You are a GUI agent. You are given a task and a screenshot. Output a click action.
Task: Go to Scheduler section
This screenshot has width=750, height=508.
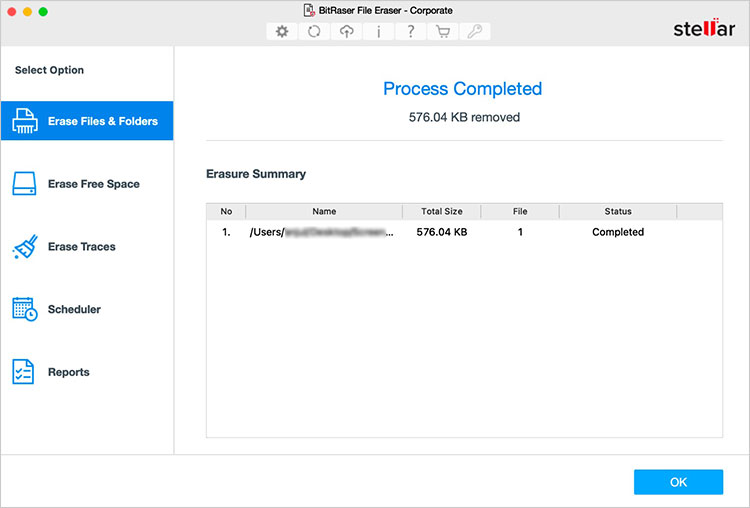[87, 309]
